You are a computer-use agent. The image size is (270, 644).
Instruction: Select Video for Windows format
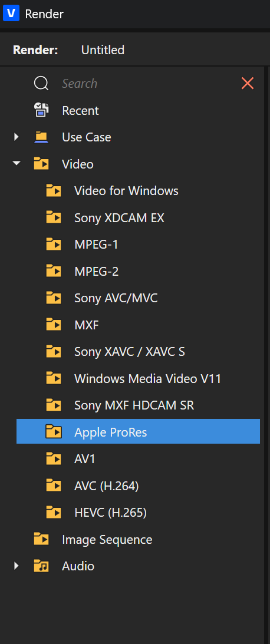click(x=126, y=190)
